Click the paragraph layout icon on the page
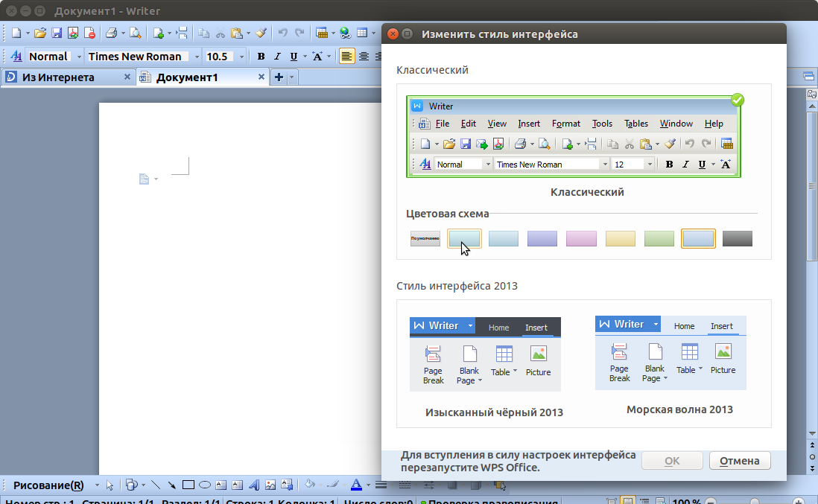The height and width of the screenshot is (504, 818). click(144, 179)
